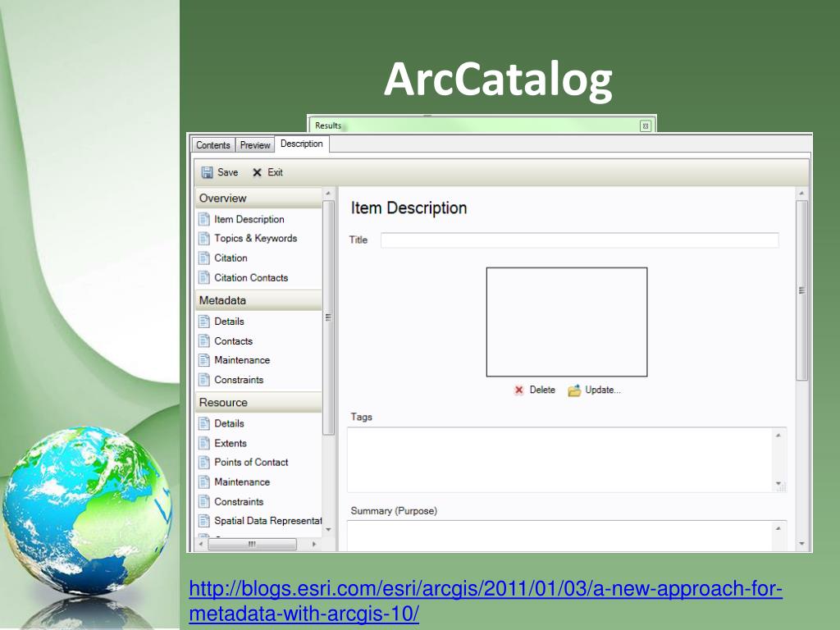Click the Update thumbnail folder icon
The image size is (840, 630).
coord(574,390)
